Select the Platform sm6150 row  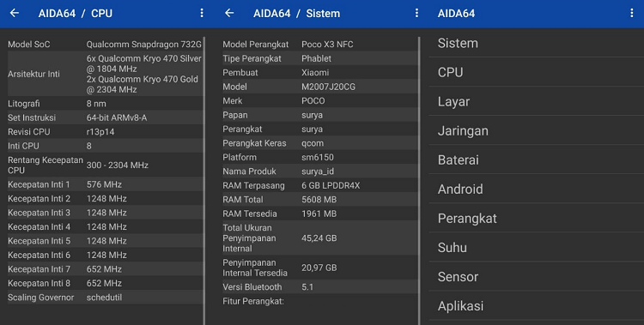320,157
